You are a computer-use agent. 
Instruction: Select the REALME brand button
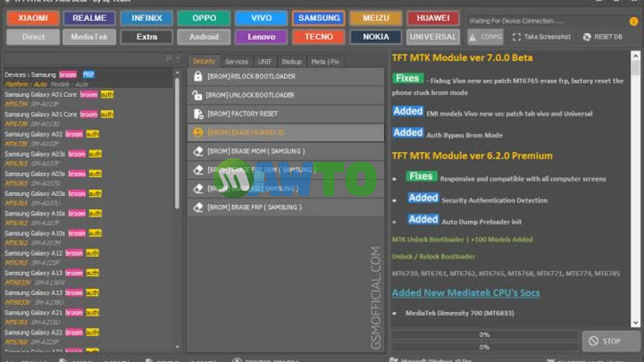coord(90,18)
